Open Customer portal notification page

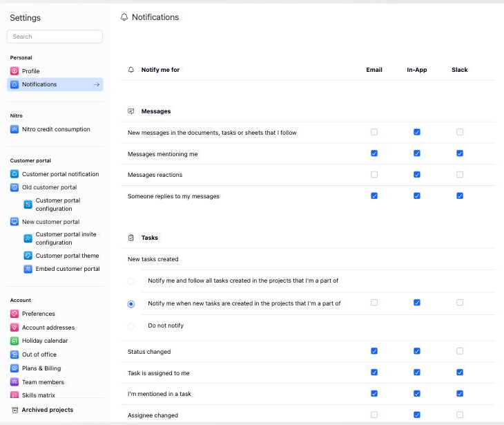[x=55, y=174]
